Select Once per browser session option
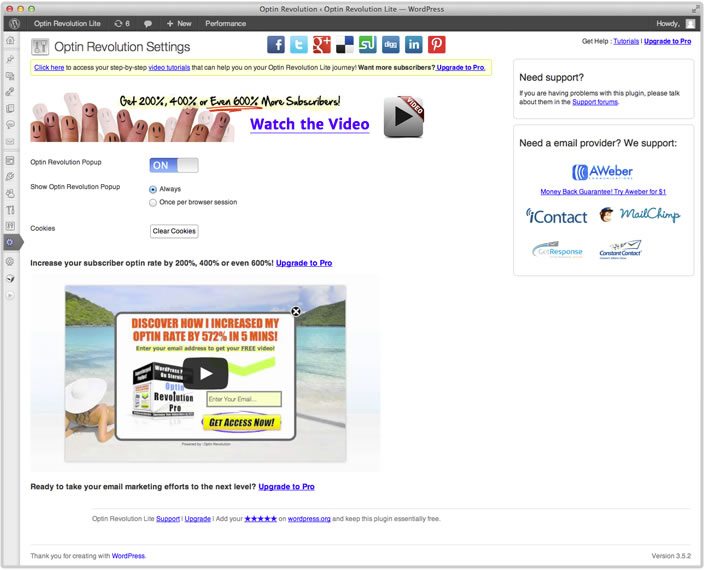The width and height of the screenshot is (705, 571). pos(153,203)
